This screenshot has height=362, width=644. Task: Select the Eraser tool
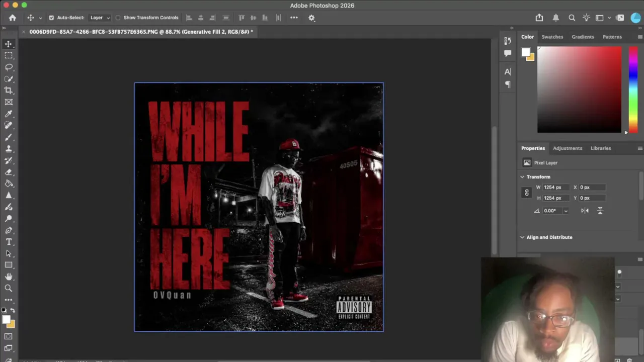point(9,172)
